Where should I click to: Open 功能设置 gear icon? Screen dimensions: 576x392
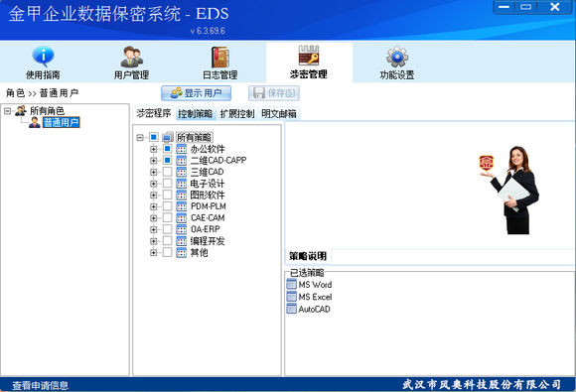click(x=396, y=57)
